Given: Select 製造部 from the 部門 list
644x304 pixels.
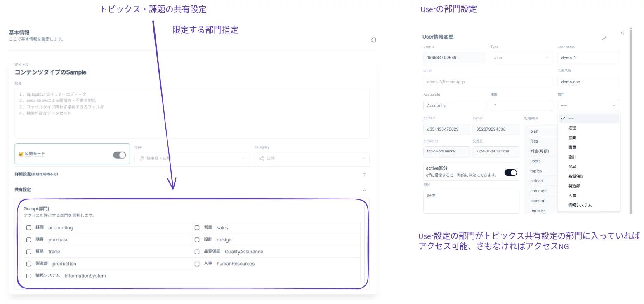Looking at the screenshot, I should pos(589,186).
